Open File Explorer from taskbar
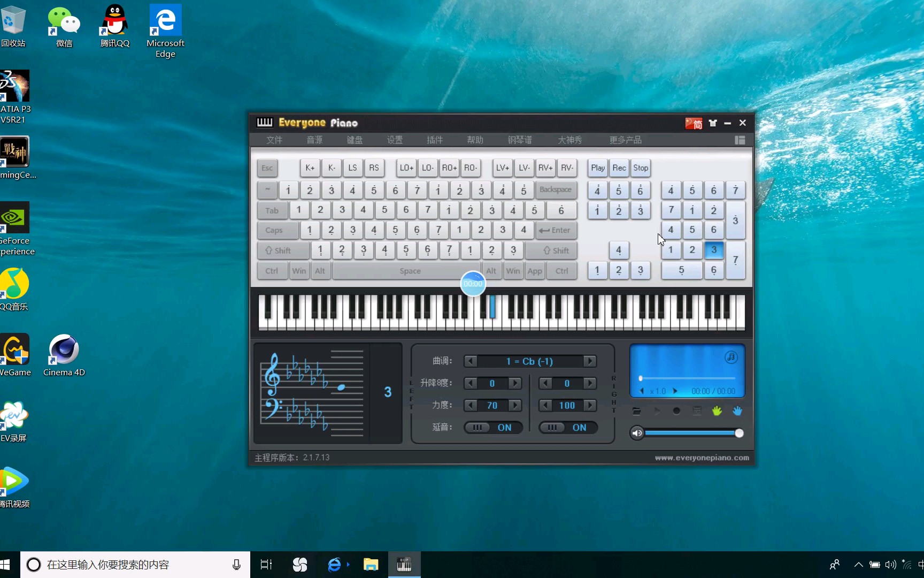 [371, 565]
